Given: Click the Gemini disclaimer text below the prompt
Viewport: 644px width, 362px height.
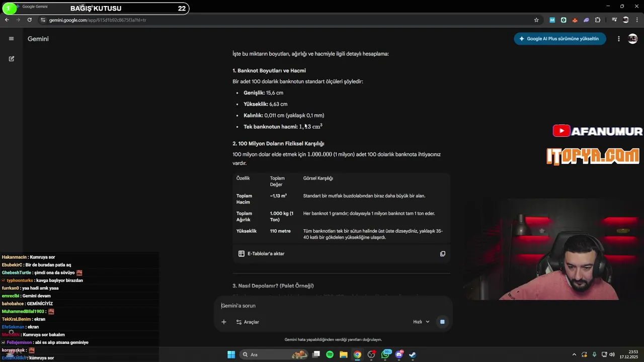Looking at the screenshot, I should pyautogui.click(x=333, y=339).
